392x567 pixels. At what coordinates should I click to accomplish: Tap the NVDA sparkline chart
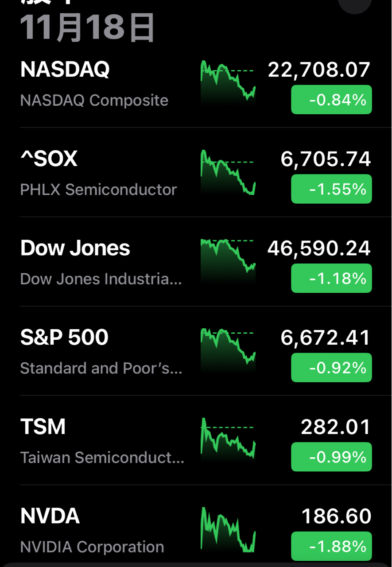click(228, 530)
